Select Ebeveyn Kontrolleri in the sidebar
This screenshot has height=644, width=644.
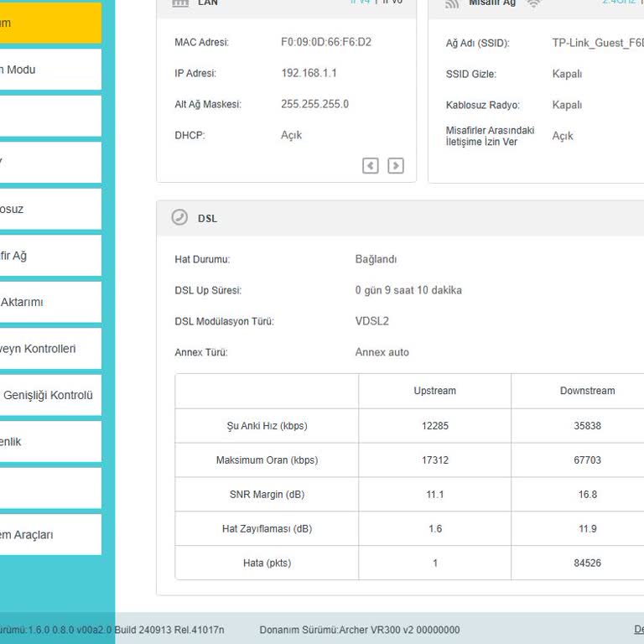click(50, 349)
